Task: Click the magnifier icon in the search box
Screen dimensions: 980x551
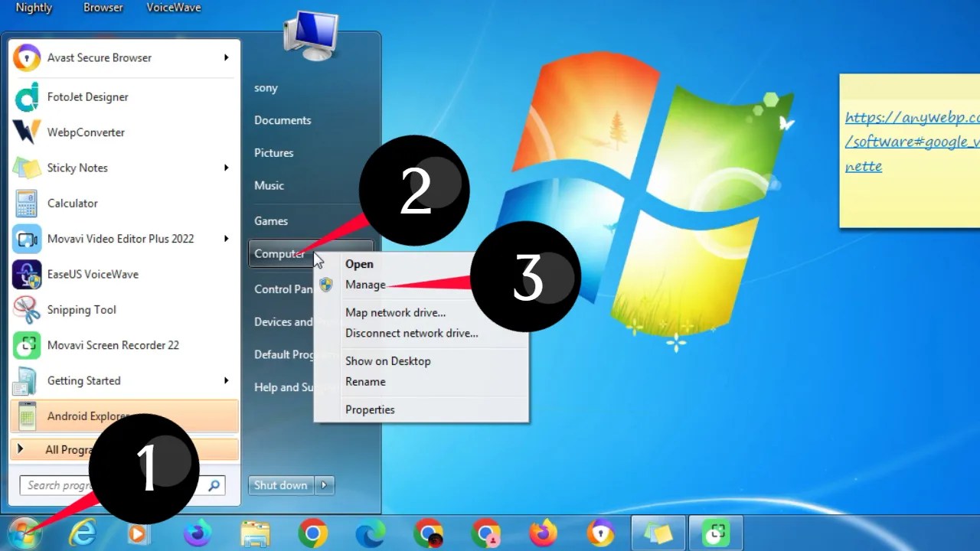Action: [x=214, y=485]
